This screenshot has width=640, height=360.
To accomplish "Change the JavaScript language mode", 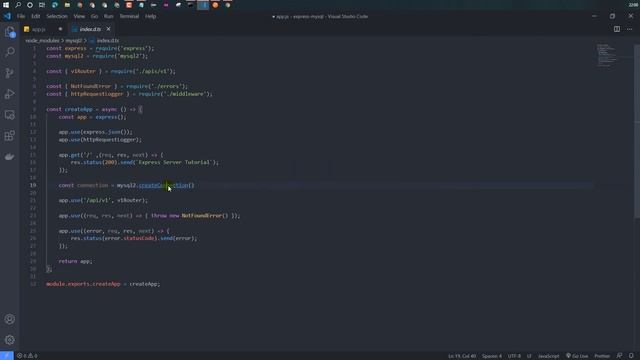I will tap(549, 356).
